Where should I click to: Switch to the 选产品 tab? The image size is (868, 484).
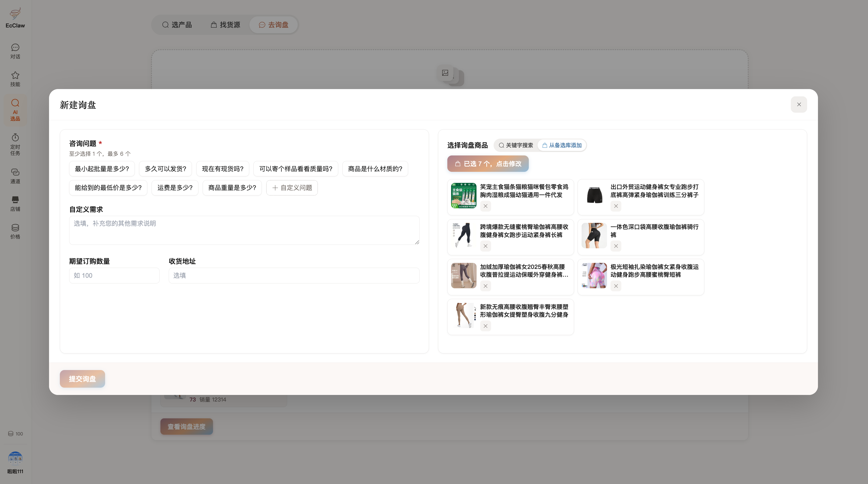(177, 25)
